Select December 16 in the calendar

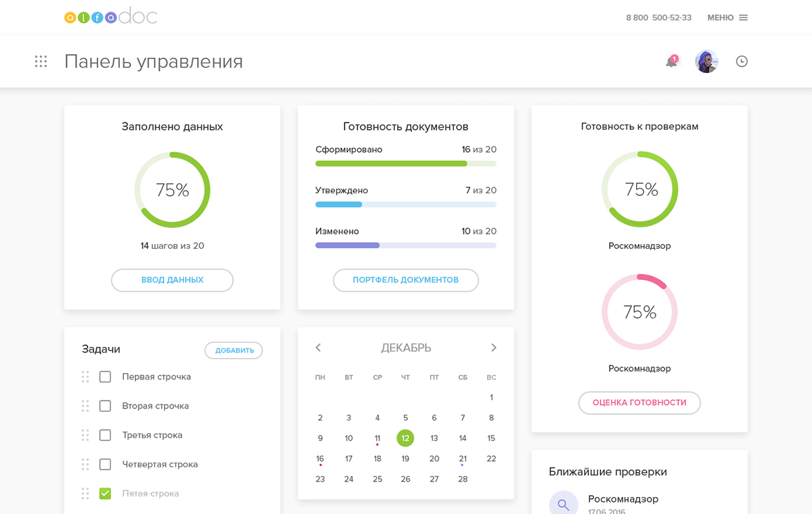(320, 459)
